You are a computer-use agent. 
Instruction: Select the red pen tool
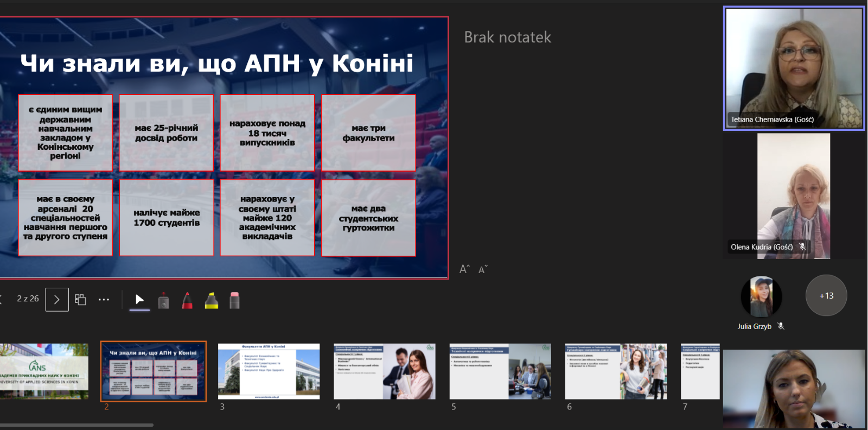(x=187, y=300)
